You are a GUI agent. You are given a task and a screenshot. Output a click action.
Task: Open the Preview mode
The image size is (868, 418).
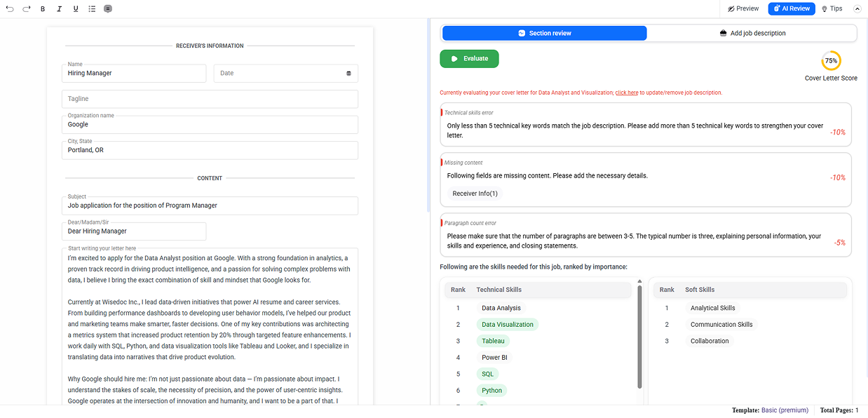(743, 8)
